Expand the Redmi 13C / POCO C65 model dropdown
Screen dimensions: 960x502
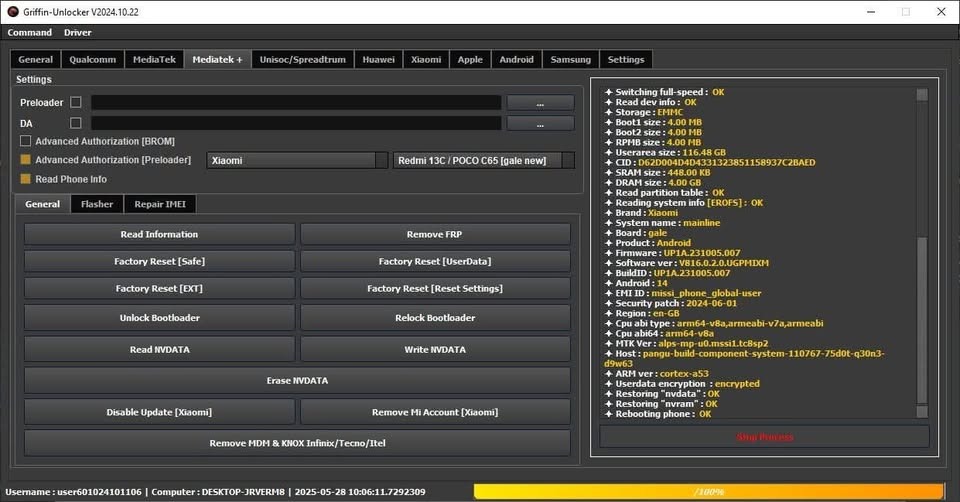point(568,160)
